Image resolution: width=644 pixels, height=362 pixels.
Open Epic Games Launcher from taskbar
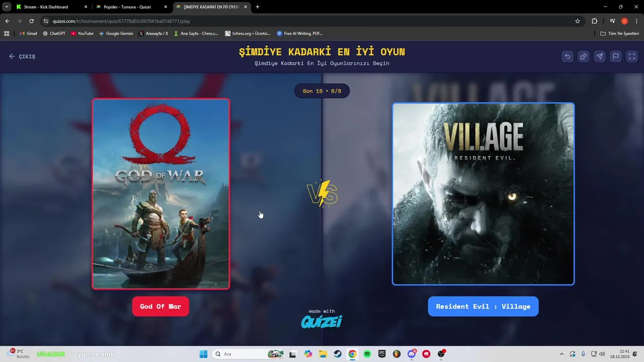(382, 354)
